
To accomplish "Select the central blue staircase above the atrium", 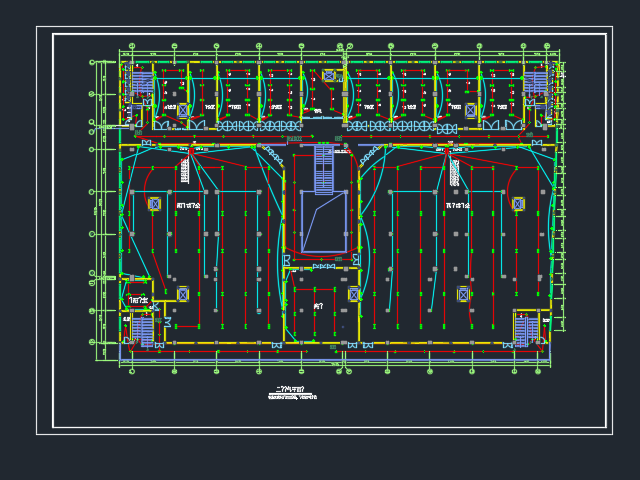I will point(324,169).
